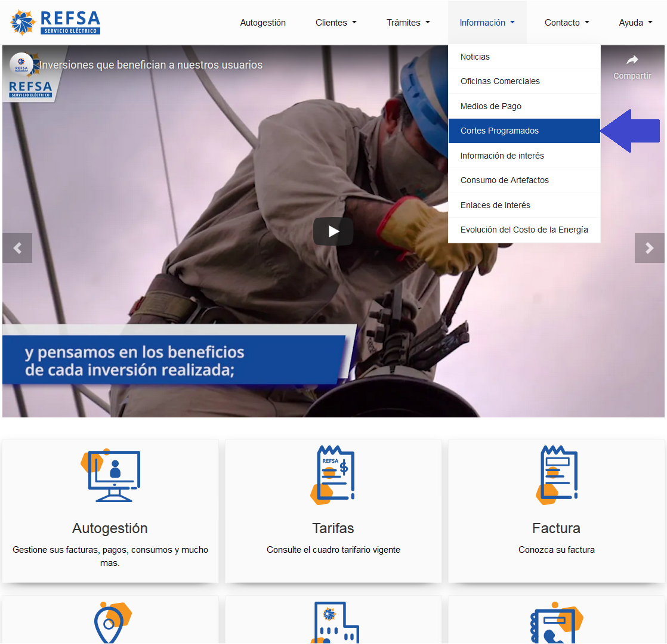Choose Medios de Pago menu item
667x644 pixels.
(x=524, y=106)
